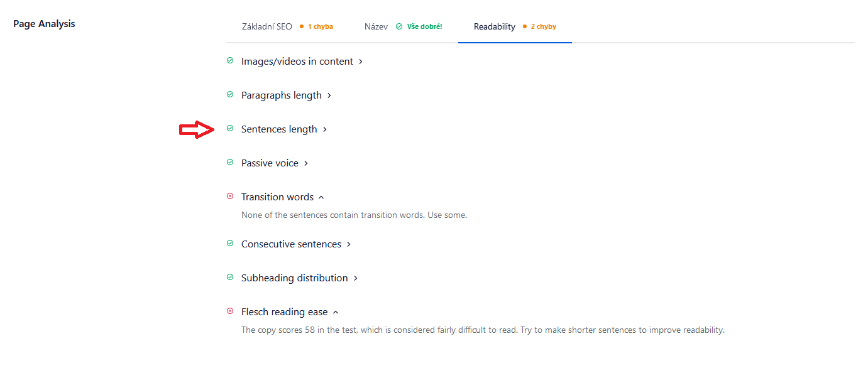The image size is (868, 373).
Task: Open the Passive voice item
Action: coord(275,163)
